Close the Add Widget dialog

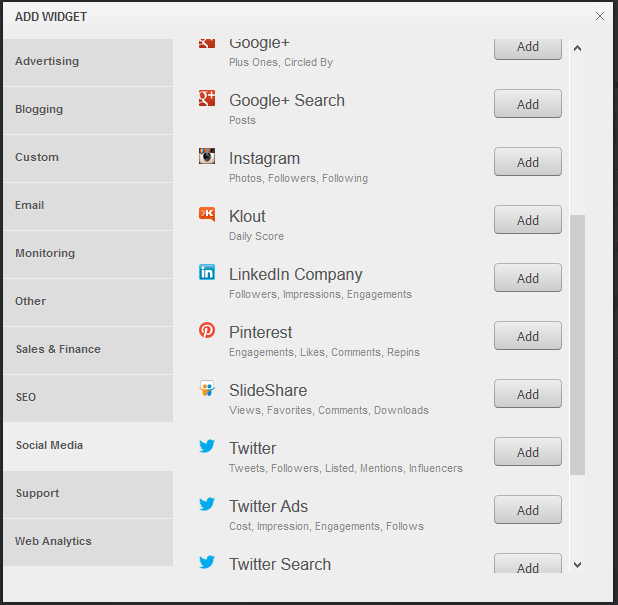[x=600, y=17]
